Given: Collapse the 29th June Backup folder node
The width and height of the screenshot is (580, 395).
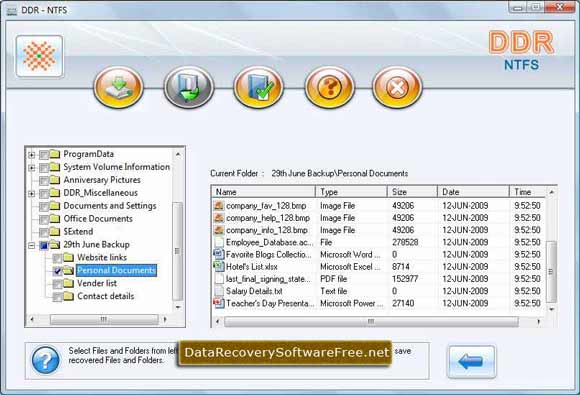Looking at the screenshot, I should (32, 246).
